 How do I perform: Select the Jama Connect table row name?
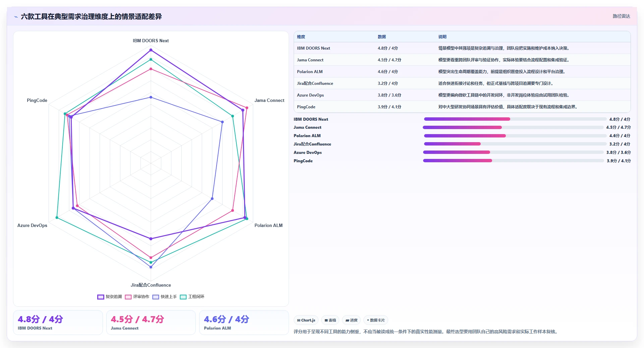point(310,60)
